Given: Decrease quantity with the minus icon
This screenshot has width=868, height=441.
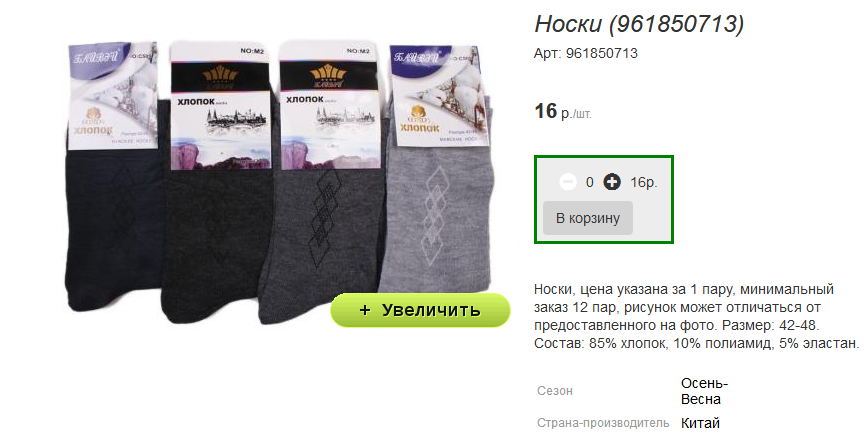Looking at the screenshot, I should (x=567, y=181).
